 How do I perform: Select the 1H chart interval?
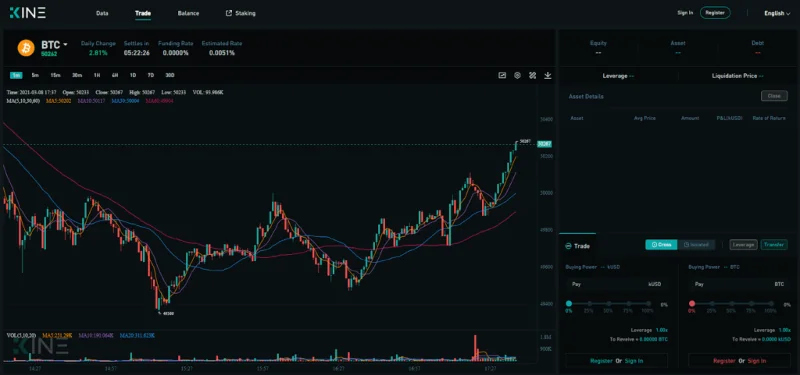point(96,75)
